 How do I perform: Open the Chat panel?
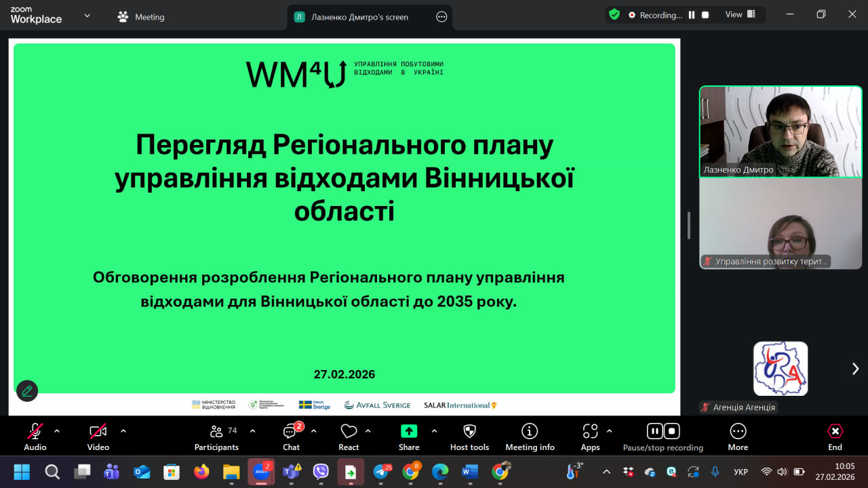[291, 432]
